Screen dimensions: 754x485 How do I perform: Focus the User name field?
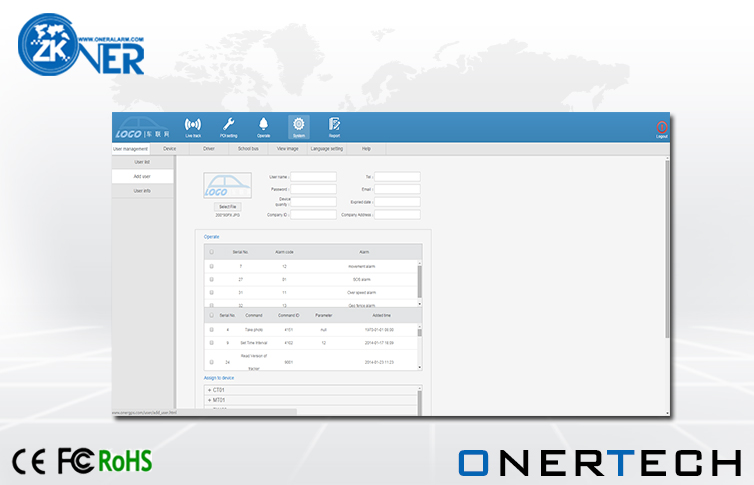tap(313, 177)
